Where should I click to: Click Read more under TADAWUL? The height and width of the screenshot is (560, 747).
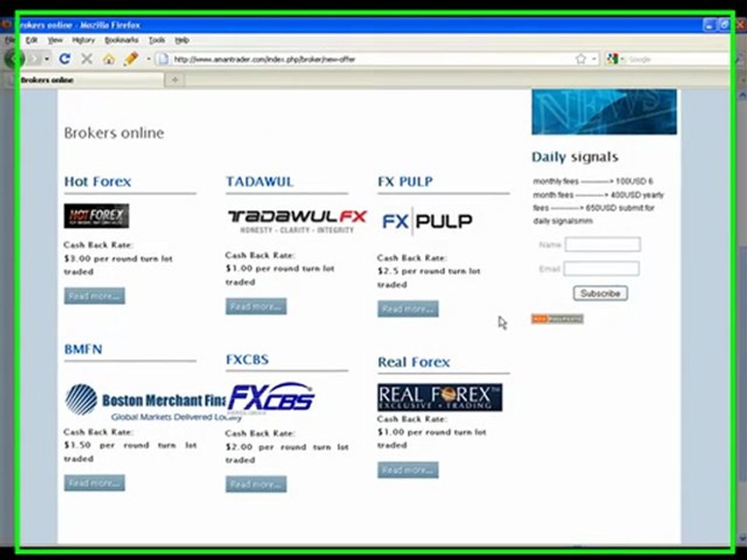coord(256,306)
